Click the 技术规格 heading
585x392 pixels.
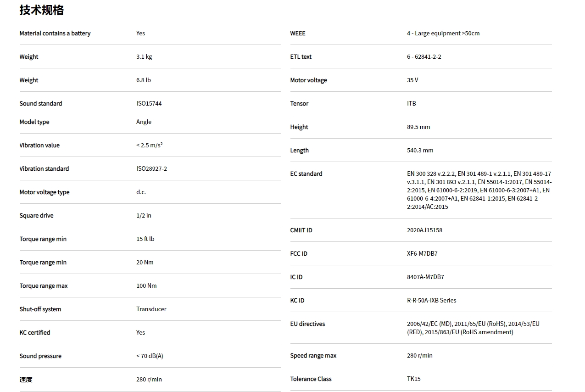(x=41, y=10)
